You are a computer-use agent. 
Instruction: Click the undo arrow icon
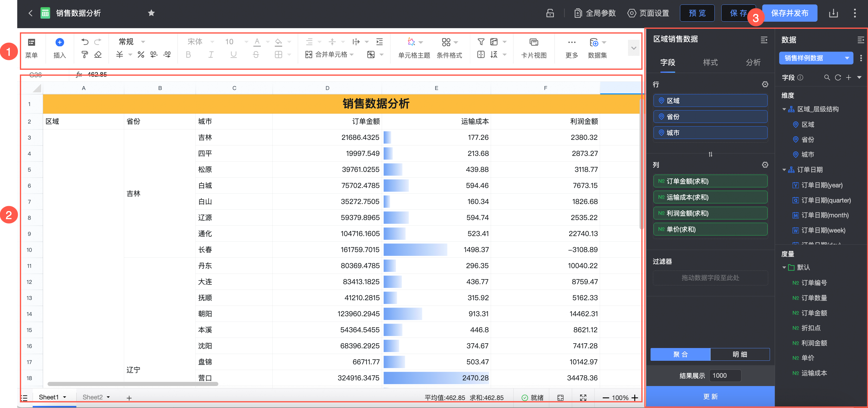85,42
